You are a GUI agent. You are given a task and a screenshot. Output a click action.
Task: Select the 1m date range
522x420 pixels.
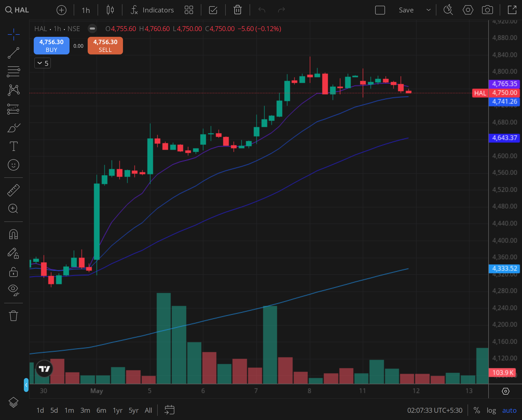69,410
